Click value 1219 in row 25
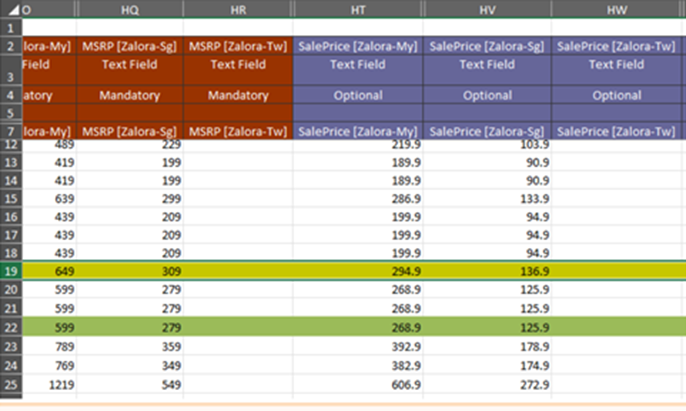Screen dimensions: 686x411 61,385
